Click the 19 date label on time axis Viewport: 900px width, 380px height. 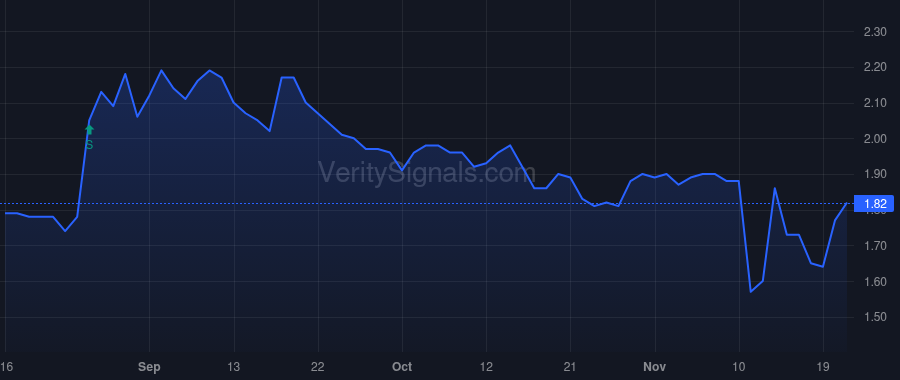pos(823,367)
